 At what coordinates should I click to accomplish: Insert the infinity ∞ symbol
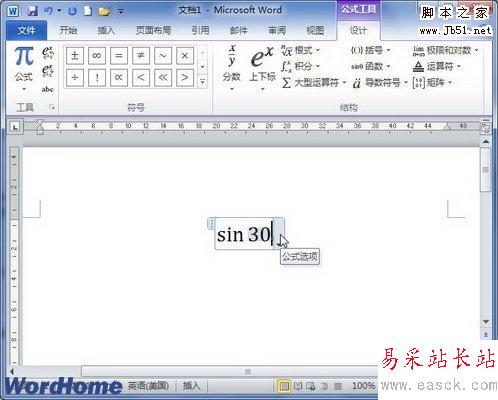pyautogui.click(x=97, y=56)
